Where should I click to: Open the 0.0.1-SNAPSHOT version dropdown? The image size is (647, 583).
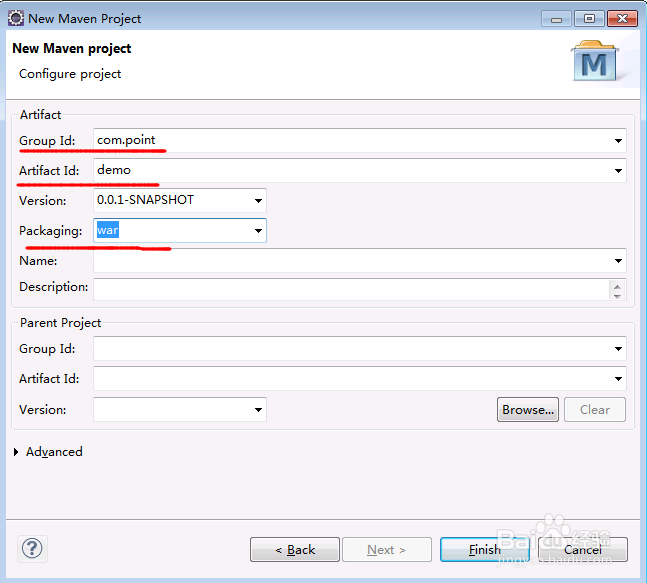point(258,201)
